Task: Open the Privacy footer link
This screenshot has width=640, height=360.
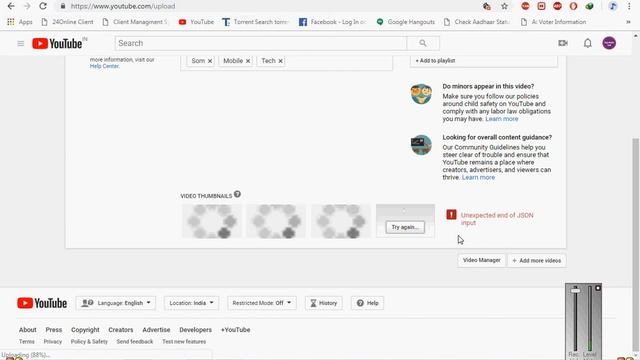Action: tap(53, 342)
